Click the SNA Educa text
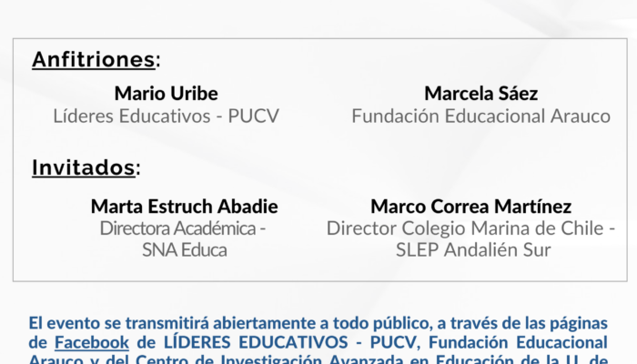Screen dimensions: 637x364 pos(184,250)
